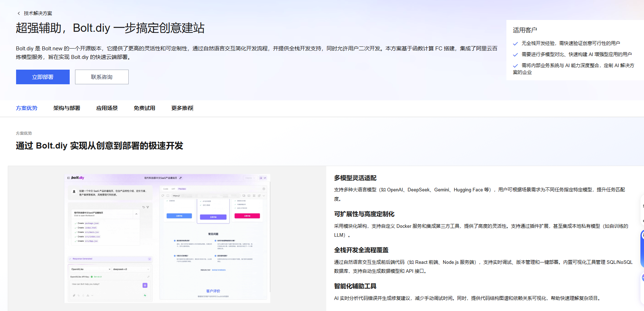This screenshot has width=644, height=311.
Task: Click the paragraph beginning '采用模块化架构'
Action: [481, 231]
